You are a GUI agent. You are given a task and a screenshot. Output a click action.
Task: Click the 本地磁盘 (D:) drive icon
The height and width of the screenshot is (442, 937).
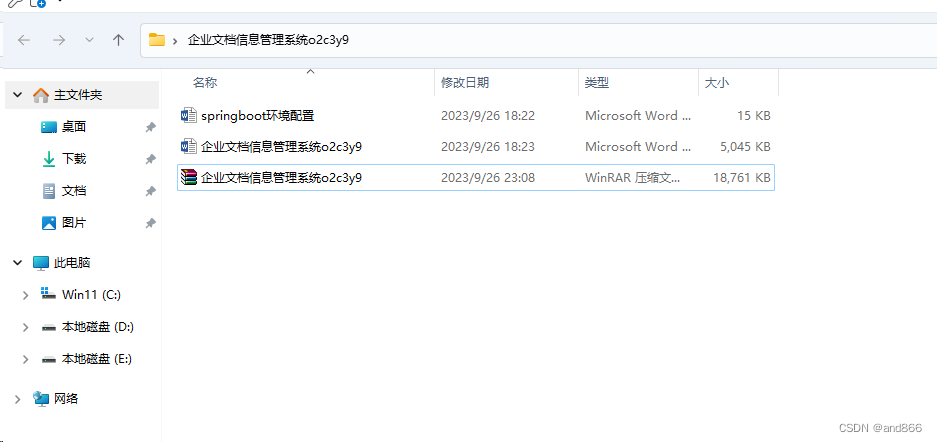click(x=48, y=327)
